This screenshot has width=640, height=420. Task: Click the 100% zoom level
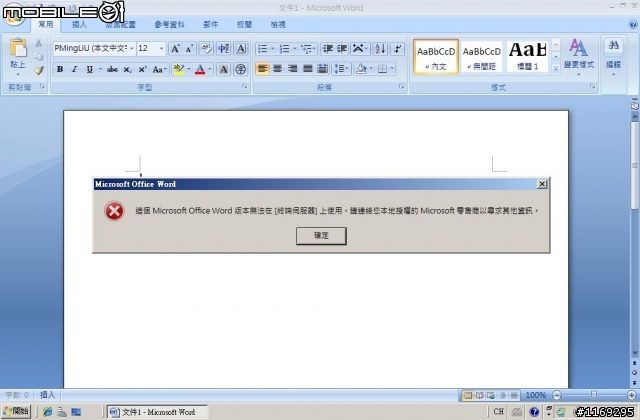click(536, 395)
